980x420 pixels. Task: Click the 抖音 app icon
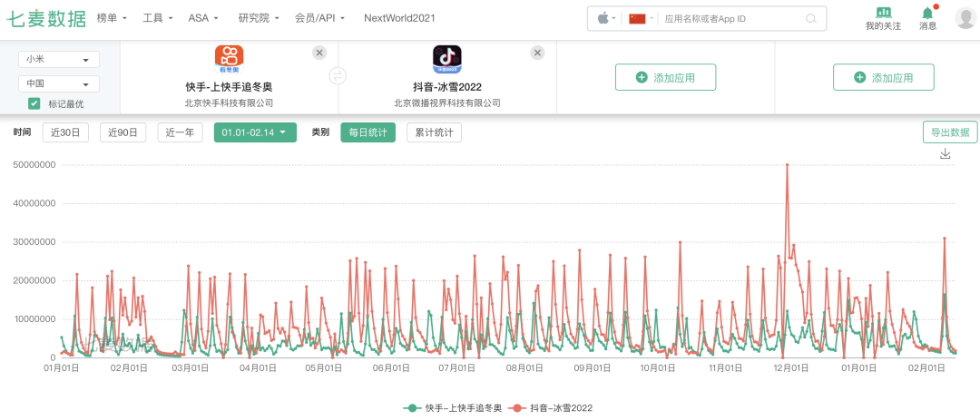tap(446, 59)
